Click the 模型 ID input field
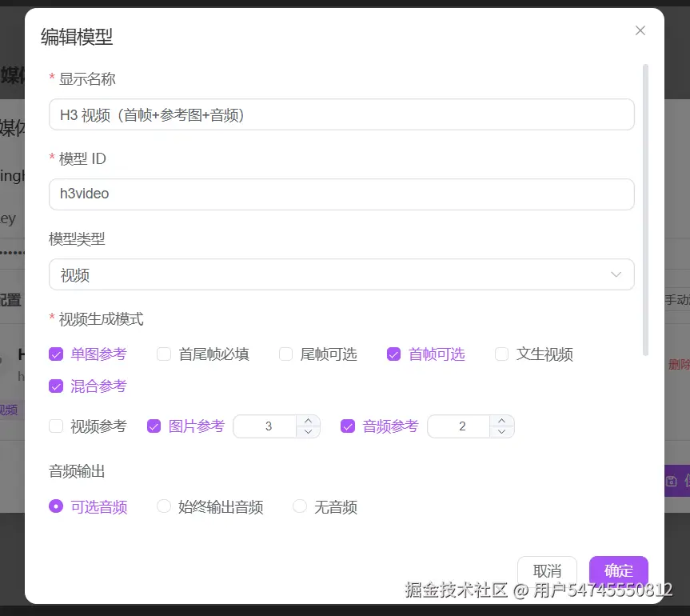The width and height of the screenshot is (690, 616). [x=341, y=194]
